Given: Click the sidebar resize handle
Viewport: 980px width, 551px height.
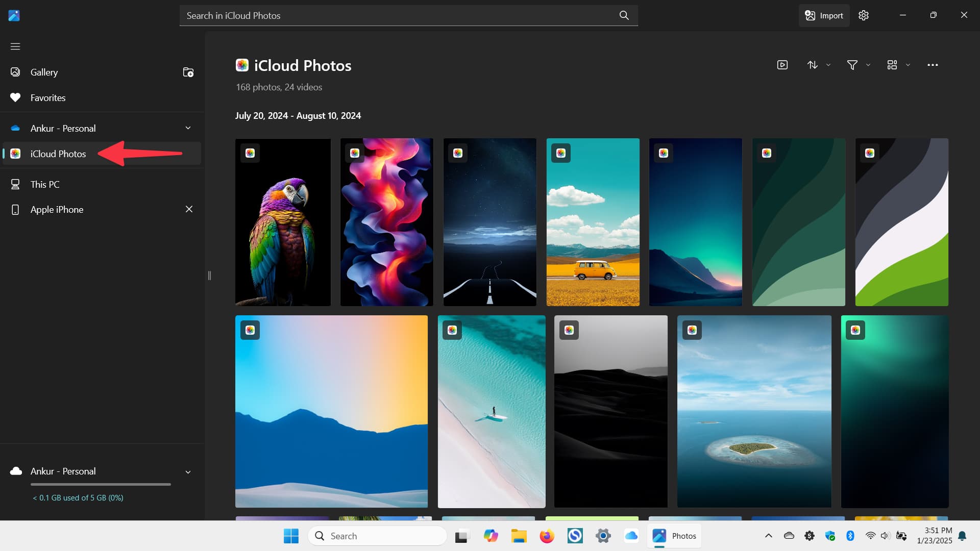Looking at the screenshot, I should point(209,275).
